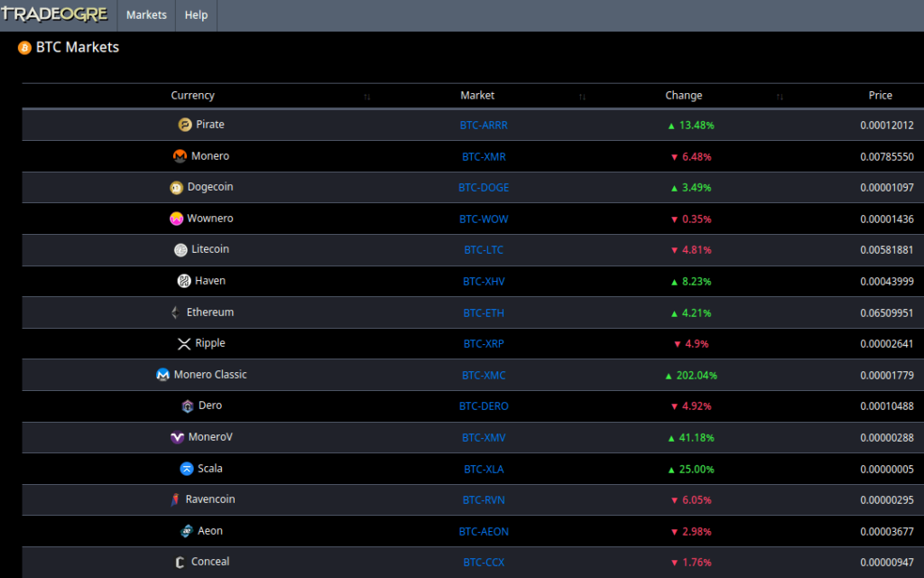Screen dimensions: 924x578
Task: Click price 0.00785550 in Monero row
Action: coord(887,157)
